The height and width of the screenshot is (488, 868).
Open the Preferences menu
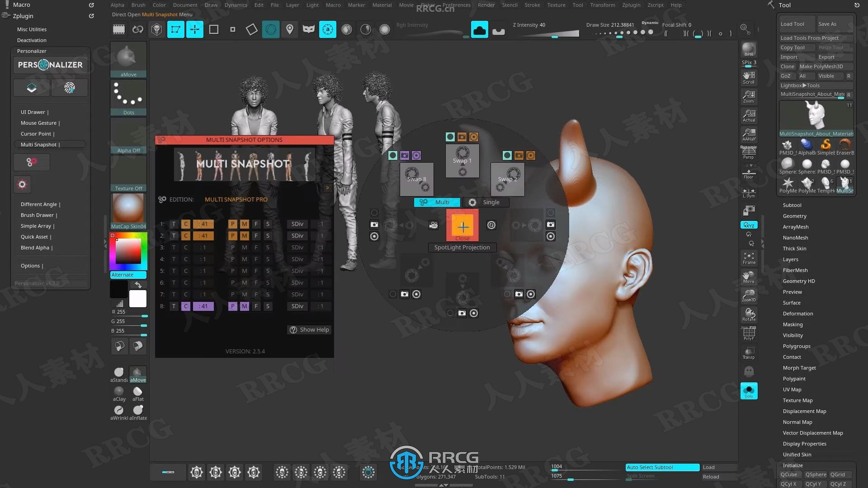(456, 5)
